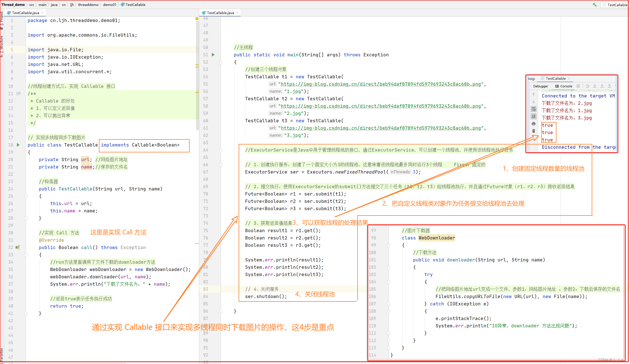Switch to the Debugger tab
The height and width of the screenshot is (364, 630).
[541, 86]
